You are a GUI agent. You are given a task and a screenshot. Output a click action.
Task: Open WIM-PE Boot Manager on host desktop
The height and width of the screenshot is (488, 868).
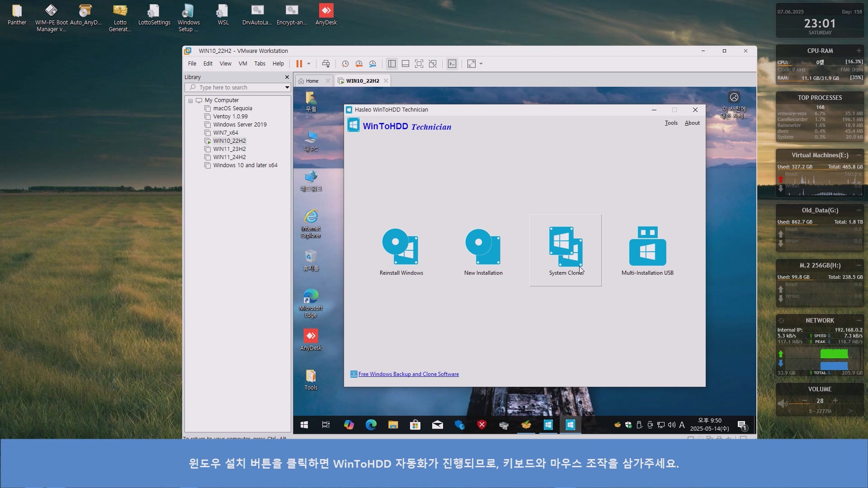coord(51,18)
